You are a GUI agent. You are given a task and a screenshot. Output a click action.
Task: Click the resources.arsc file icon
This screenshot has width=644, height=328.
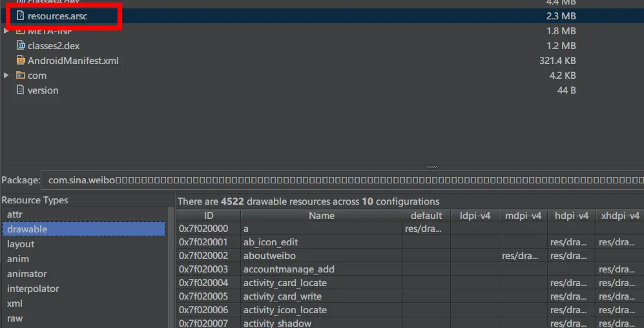pos(20,16)
